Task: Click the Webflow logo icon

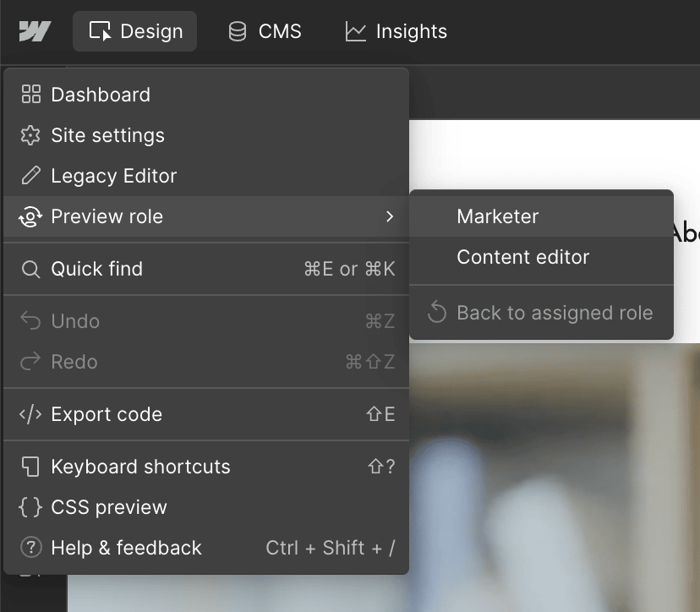Action: [x=35, y=32]
